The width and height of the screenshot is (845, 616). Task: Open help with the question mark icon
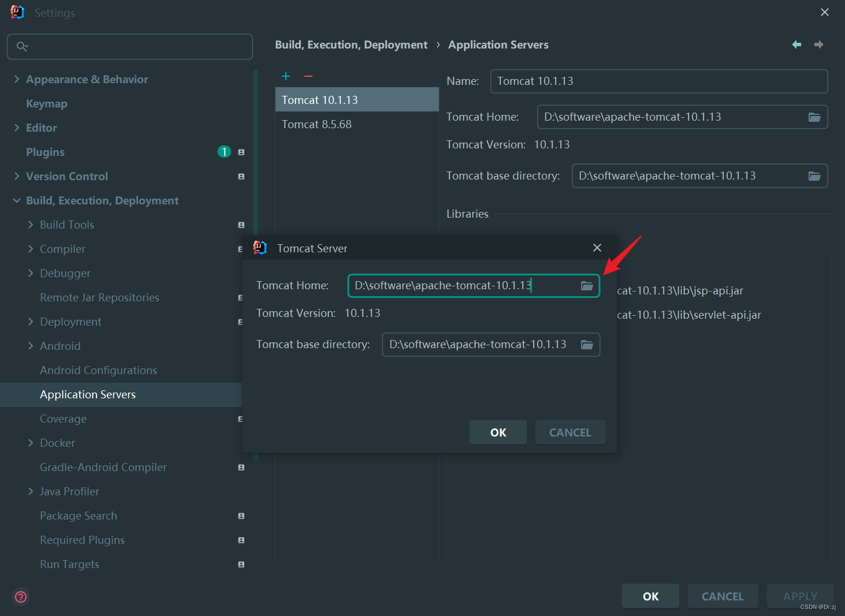(21, 596)
